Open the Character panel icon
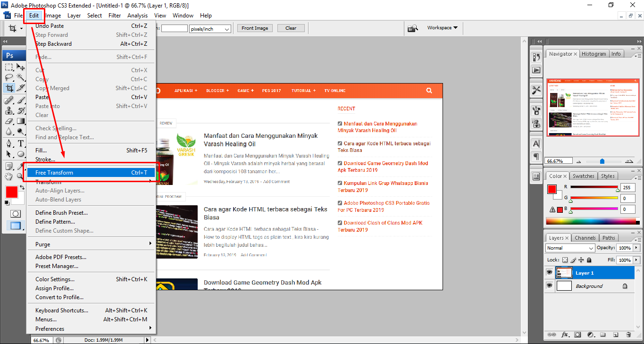 [536, 143]
